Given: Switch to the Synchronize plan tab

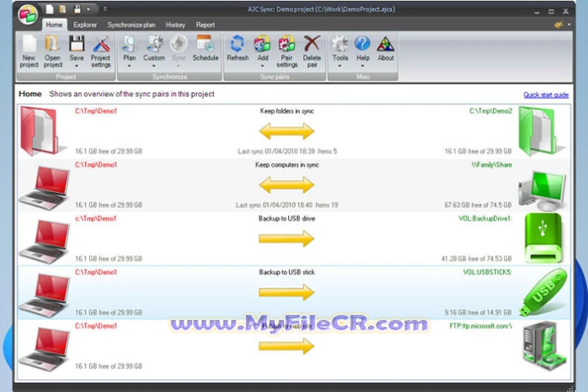Looking at the screenshot, I should 133,25.
